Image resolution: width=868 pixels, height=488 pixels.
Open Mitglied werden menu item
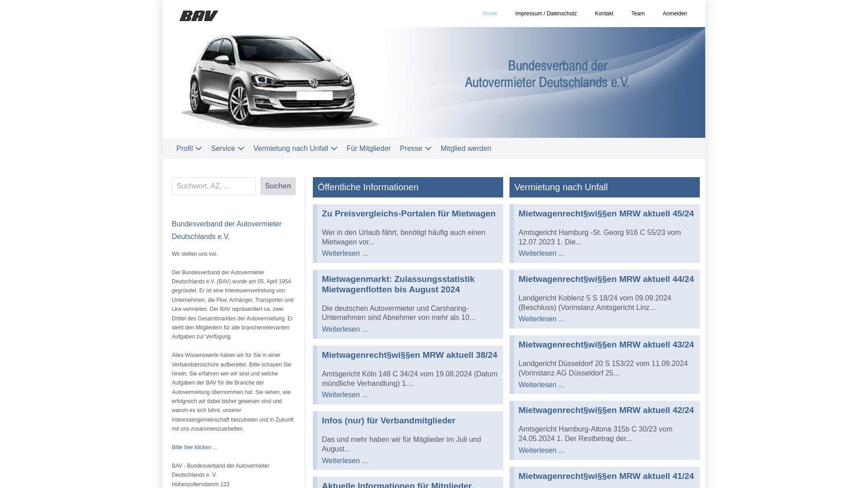[x=466, y=149]
